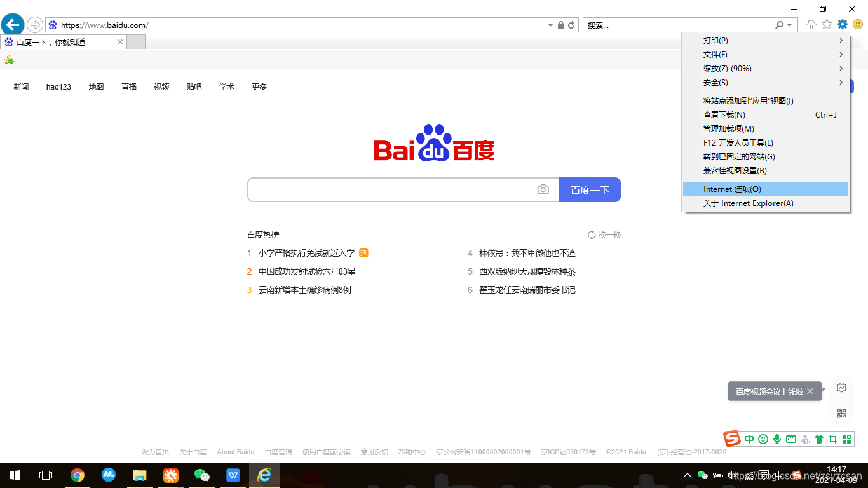Expand the 安全(S) submenu

tap(766, 83)
